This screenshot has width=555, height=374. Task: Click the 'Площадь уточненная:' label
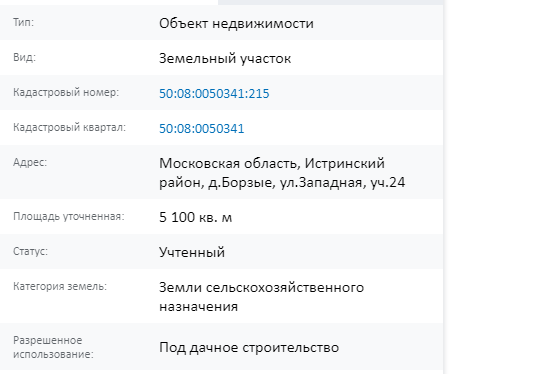point(69,216)
